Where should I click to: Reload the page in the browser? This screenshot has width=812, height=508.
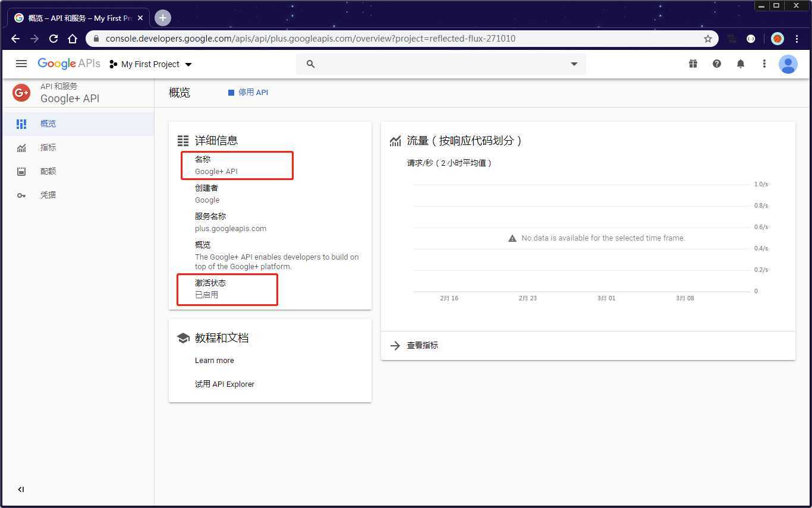point(53,39)
